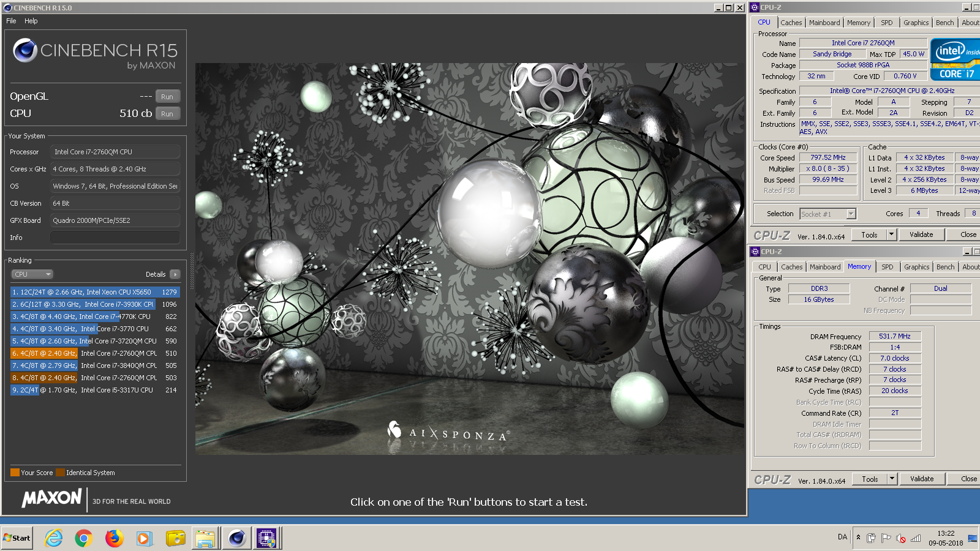Switch to CPU-Z via its taskbar icon
Image resolution: width=980 pixels, height=551 pixels.
[266, 538]
